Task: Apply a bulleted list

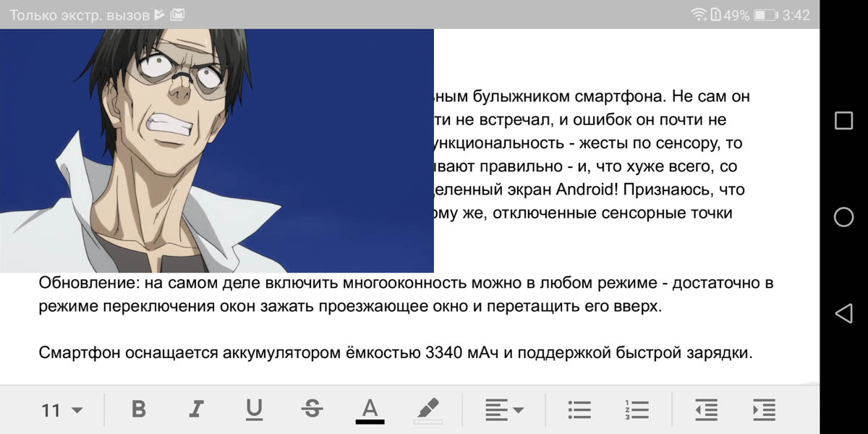Action: tap(579, 410)
